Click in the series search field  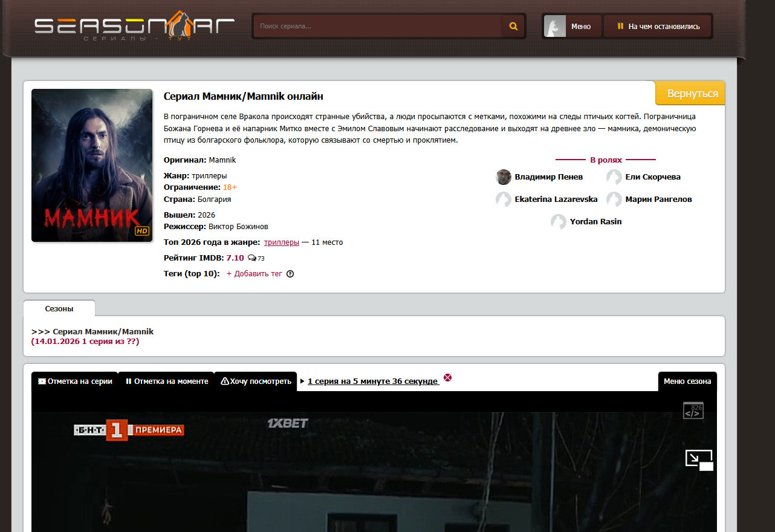click(378, 27)
